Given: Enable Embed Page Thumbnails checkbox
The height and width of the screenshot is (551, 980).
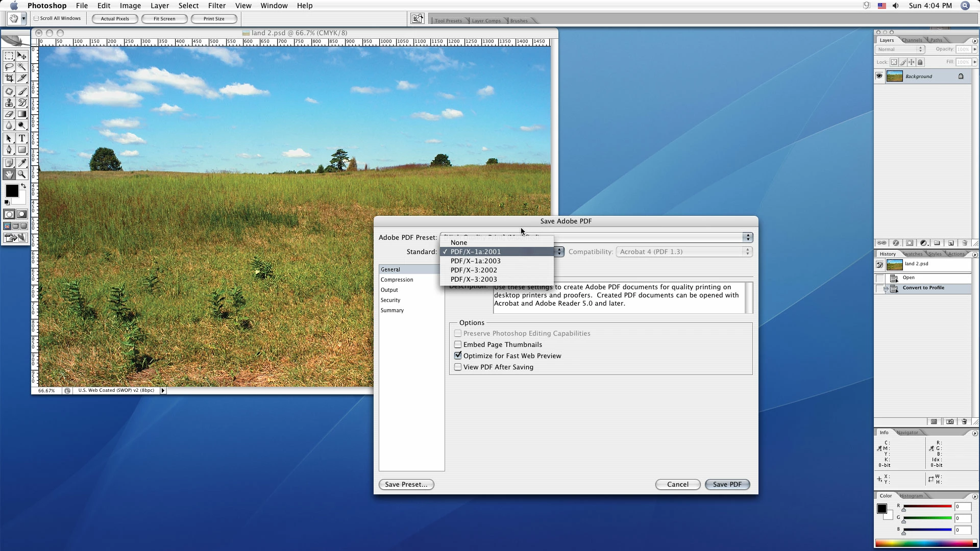Looking at the screenshot, I should click(458, 345).
